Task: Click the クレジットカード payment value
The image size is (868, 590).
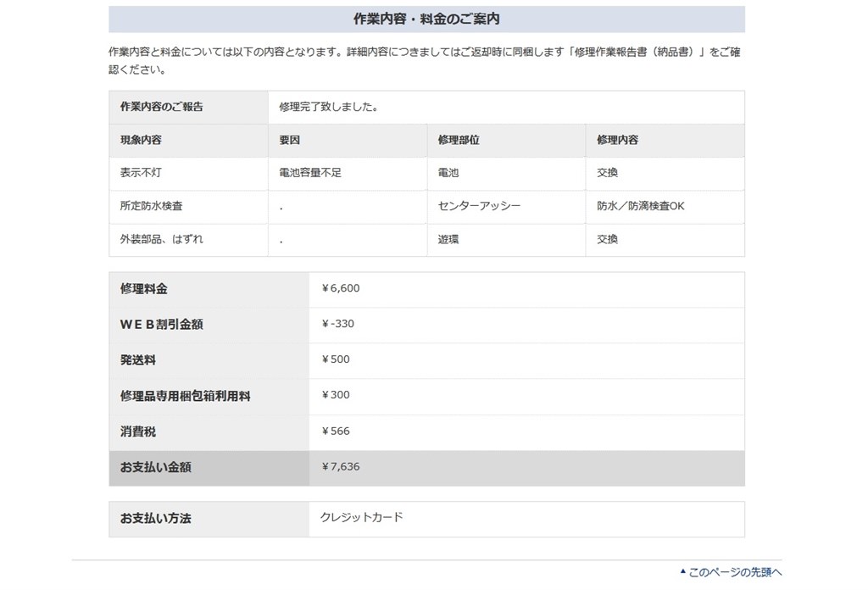Action: pos(361,517)
